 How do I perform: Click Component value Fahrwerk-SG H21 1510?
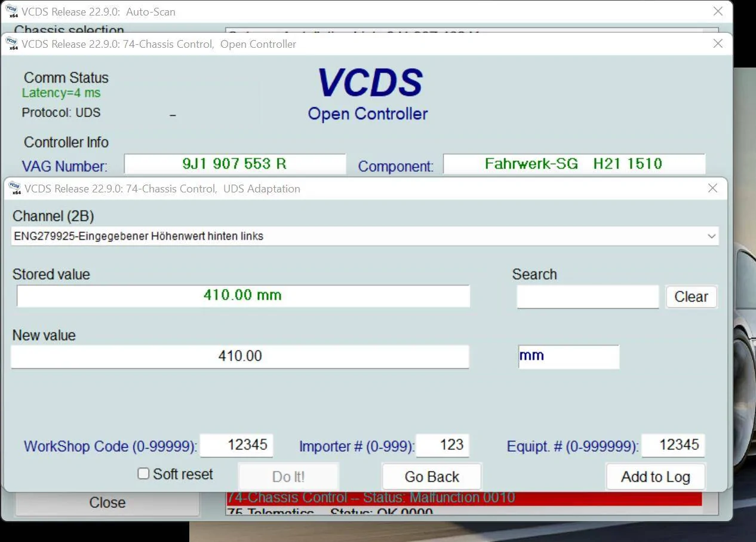[x=574, y=164]
